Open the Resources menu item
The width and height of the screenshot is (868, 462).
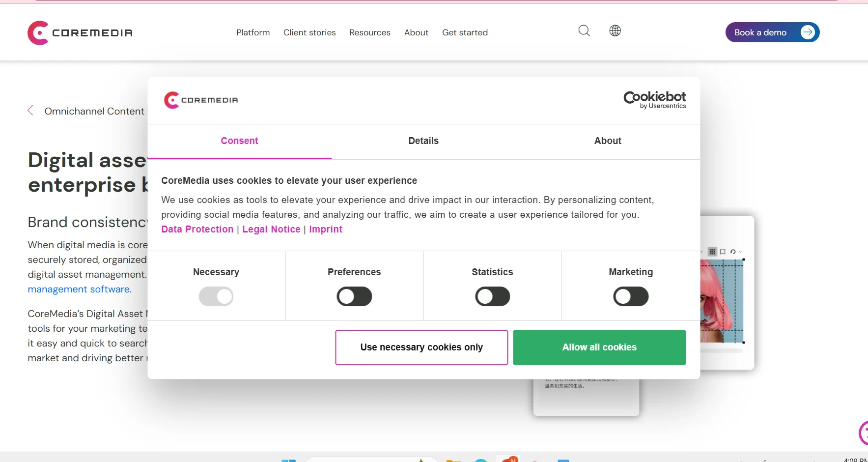(369, 32)
